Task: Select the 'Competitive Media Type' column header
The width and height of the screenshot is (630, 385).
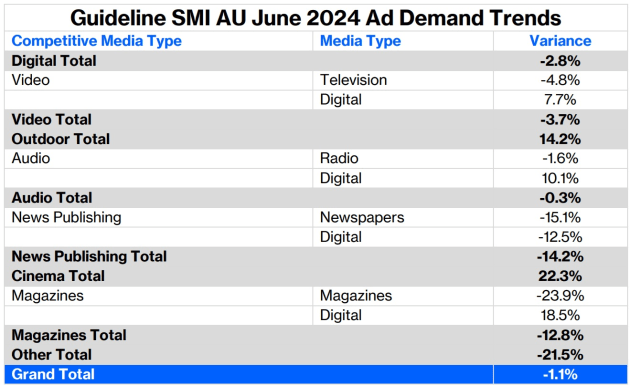Action: click(96, 41)
